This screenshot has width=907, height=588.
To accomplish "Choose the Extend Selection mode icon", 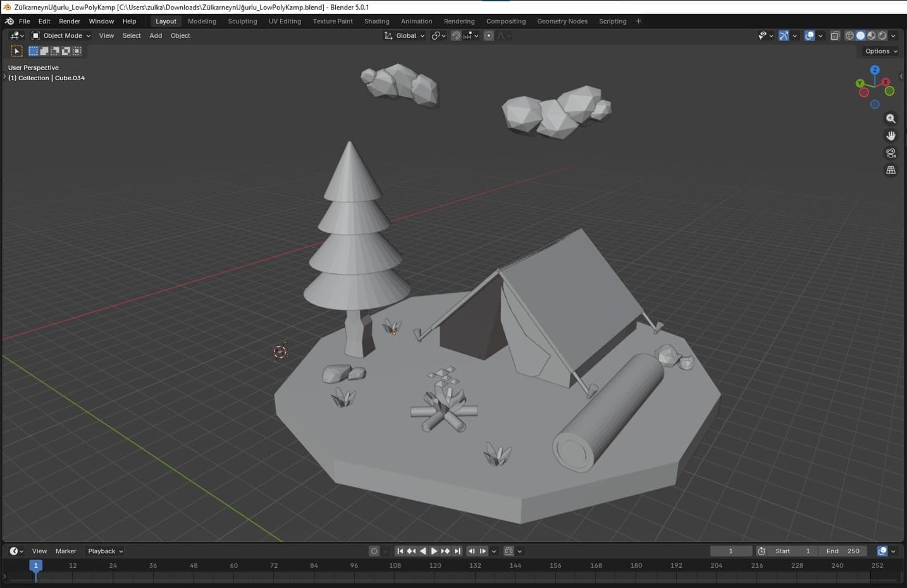I will tap(44, 51).
